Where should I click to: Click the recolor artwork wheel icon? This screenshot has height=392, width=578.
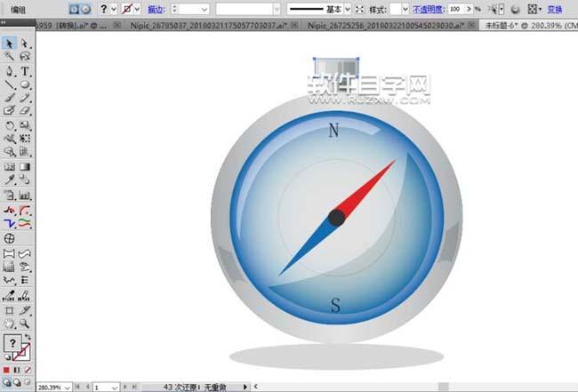(516, 9)
